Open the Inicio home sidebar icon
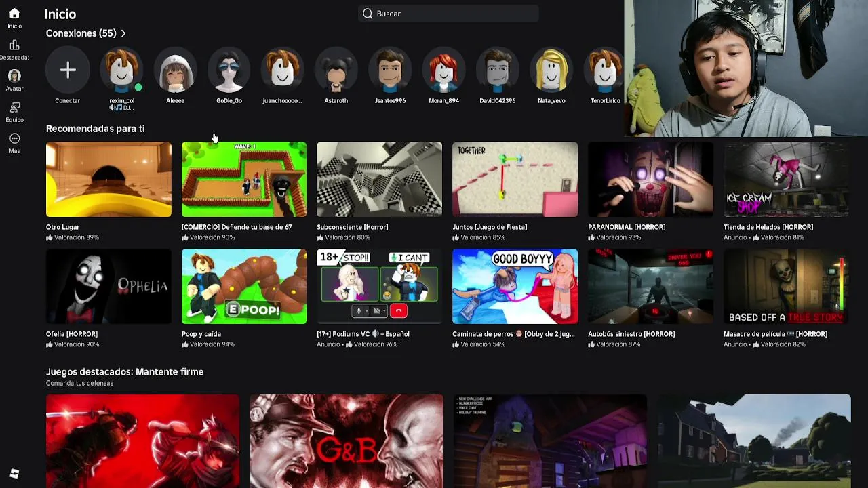This screenshot has width=868, height=488. click(14, 14)
